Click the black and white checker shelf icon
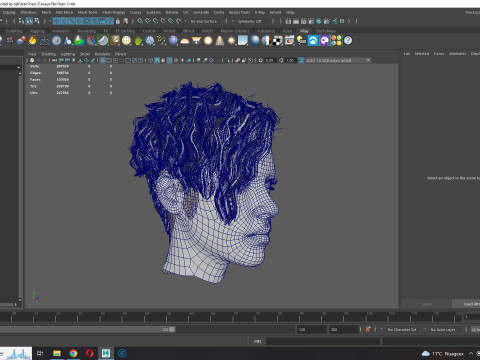 277,41
